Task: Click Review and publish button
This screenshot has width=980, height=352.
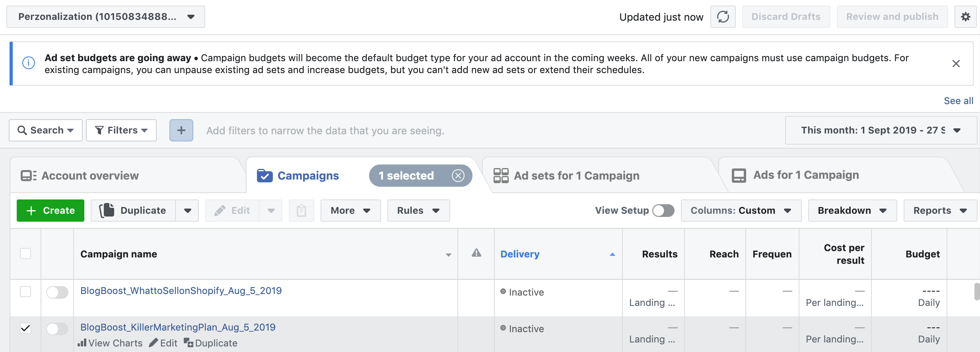Action: pos(892,17)
